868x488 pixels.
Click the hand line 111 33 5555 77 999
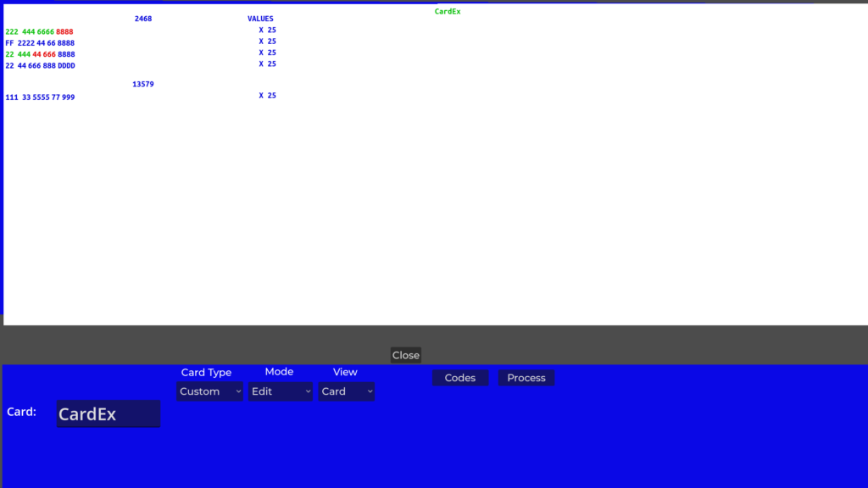40,97
